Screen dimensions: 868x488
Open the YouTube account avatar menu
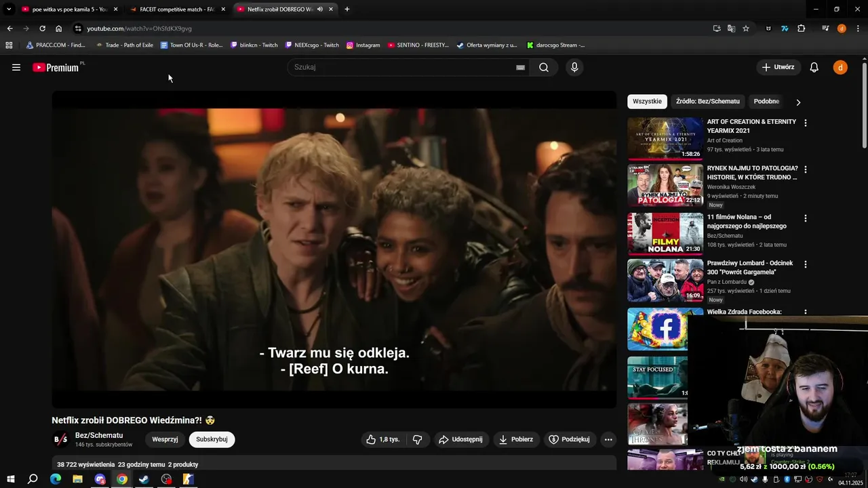tap(840, 67)
